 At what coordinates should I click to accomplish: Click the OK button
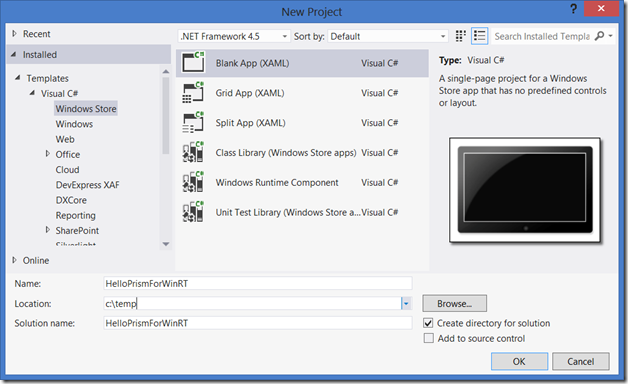(519, 361)
